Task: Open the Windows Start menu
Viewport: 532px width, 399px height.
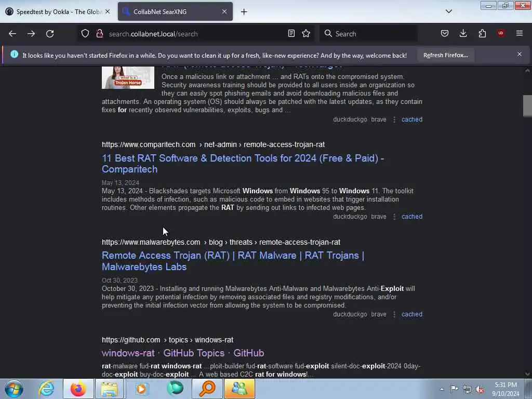Action: coord(14,389)
